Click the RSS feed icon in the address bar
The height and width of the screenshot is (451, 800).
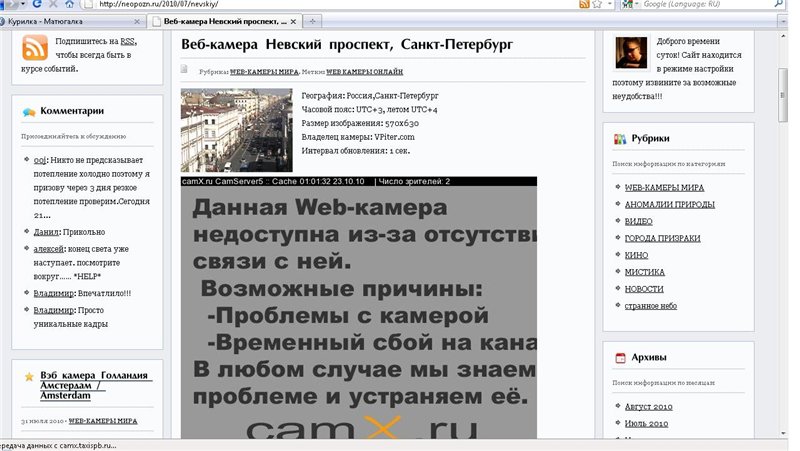tap(584, 4)
